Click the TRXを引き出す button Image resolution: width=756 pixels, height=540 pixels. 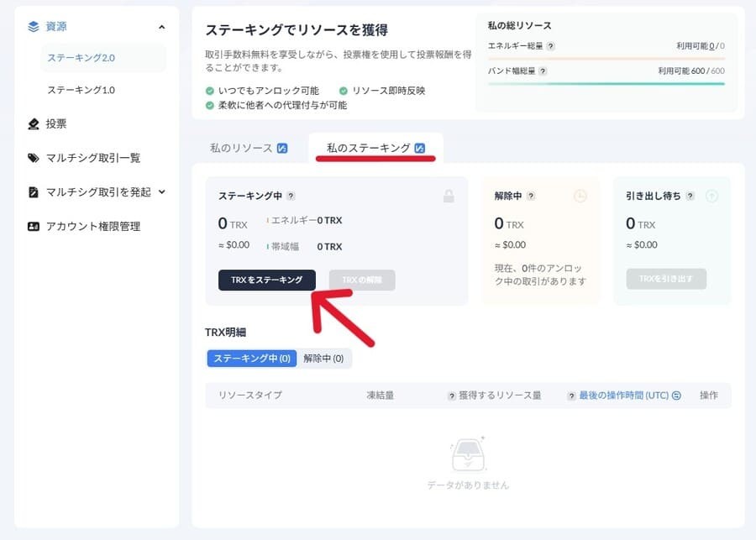[x=666, y=279]
